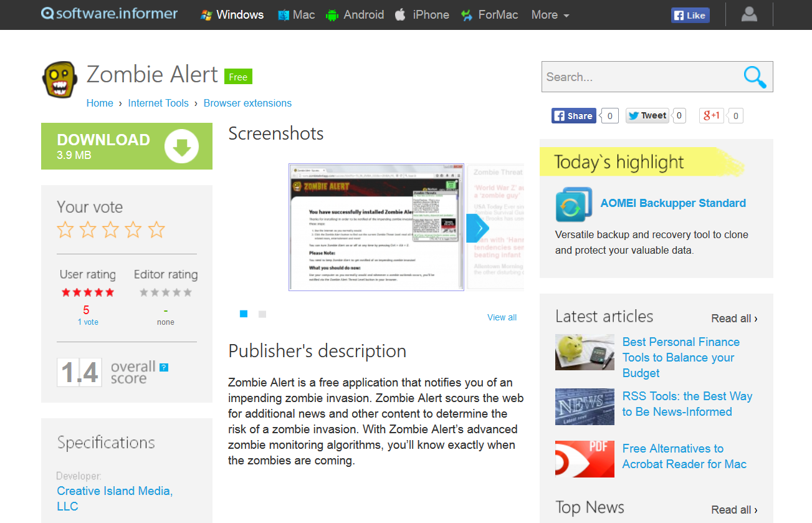Open Creative Island Media, LLC developer link

115,499
